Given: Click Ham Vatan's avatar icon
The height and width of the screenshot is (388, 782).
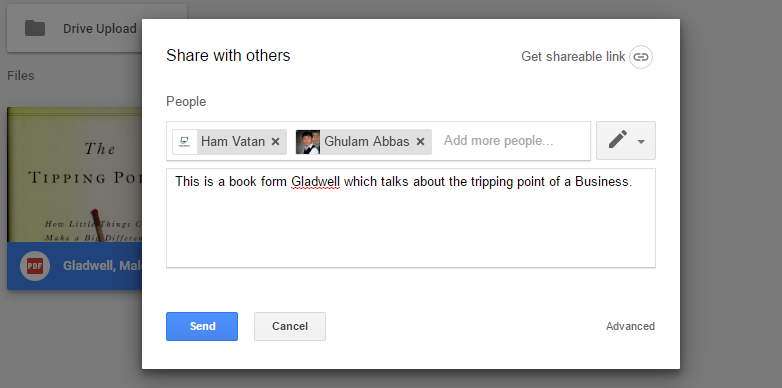Looking at the screenshot, I should click(x=185, y=142).
